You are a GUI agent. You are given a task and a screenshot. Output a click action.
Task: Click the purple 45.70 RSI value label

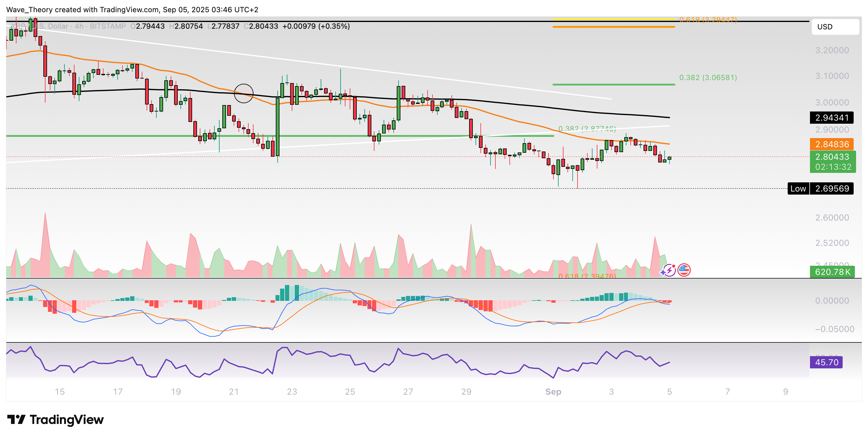(826, 362)
